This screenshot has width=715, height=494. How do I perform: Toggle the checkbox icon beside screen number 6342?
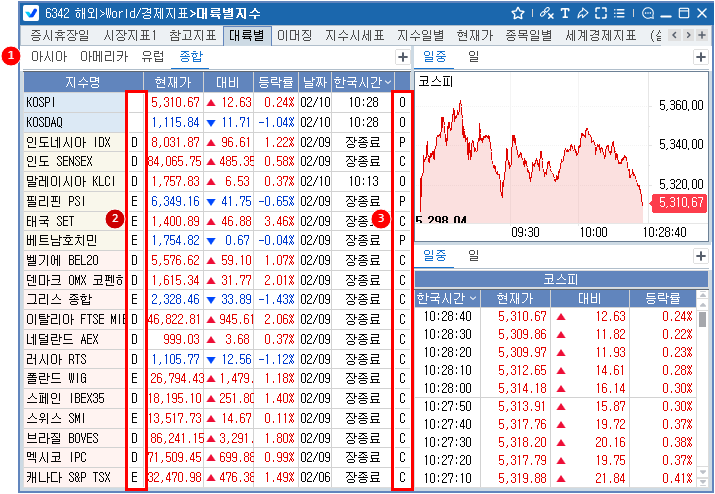tap(31, 13)
